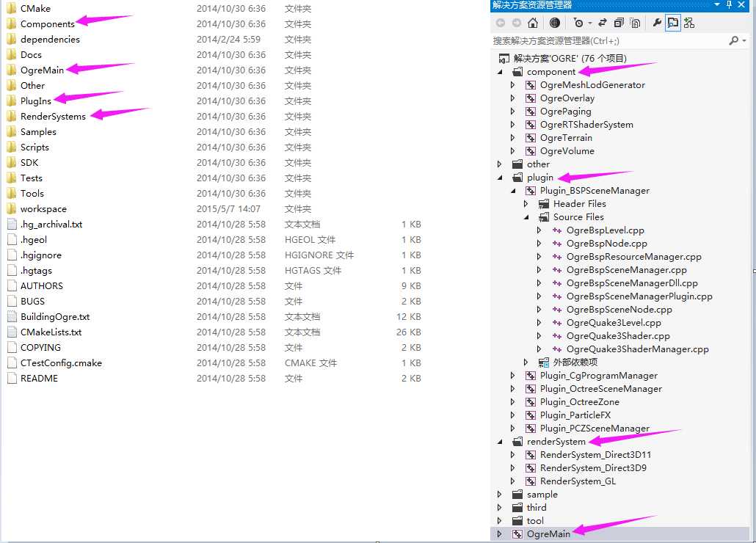The width and height of the screenshot is (756, 543).
Task: Expand the other solution folder
Action: pyautogui.click(x=500, y=164)
